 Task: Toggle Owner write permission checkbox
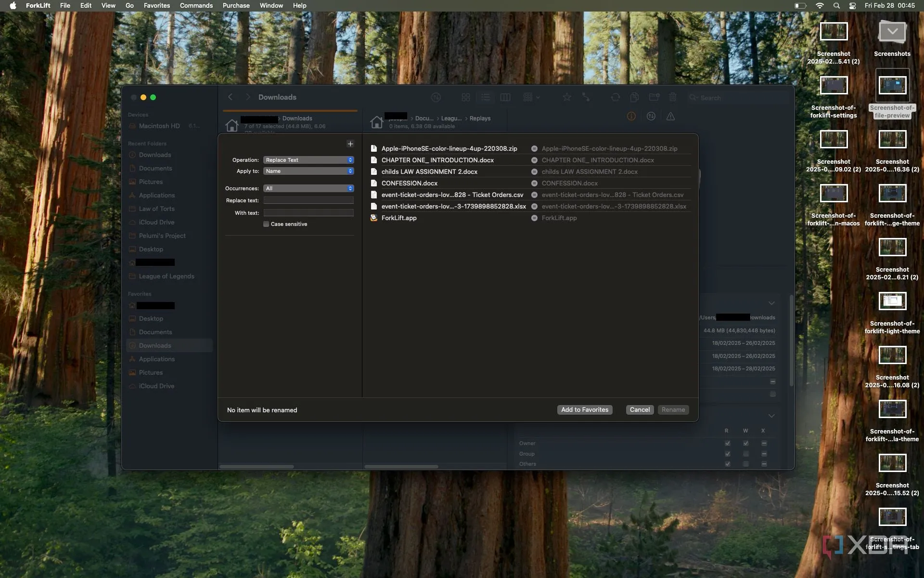pyautogui.click(x=745, y=443)
